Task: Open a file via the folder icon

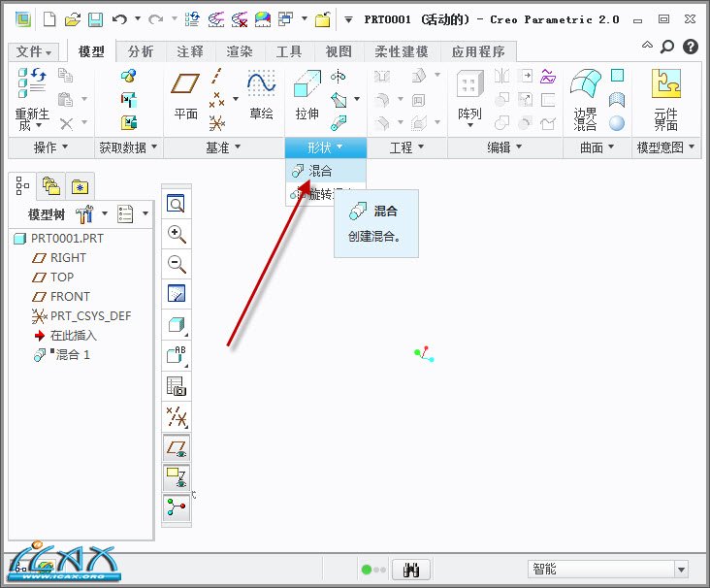Action: point(73,19)
